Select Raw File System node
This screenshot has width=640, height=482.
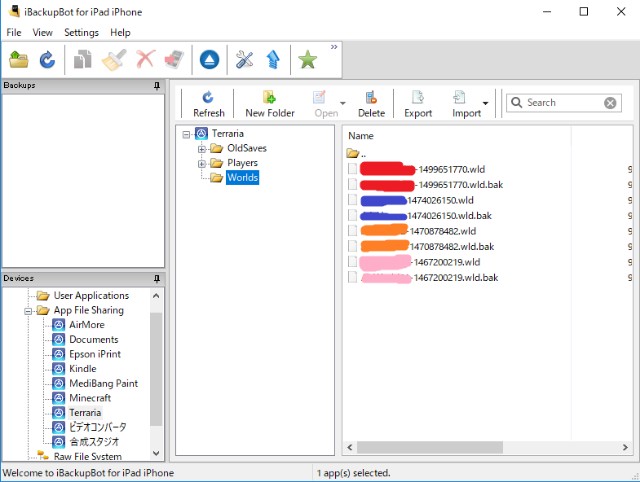[87, 456]
